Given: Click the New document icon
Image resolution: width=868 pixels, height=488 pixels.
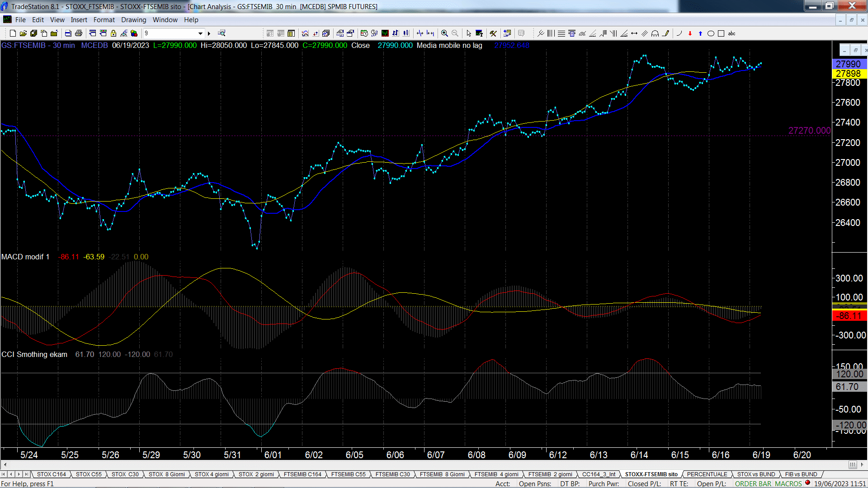Looking at the screenshot, I should click(13, 33).
